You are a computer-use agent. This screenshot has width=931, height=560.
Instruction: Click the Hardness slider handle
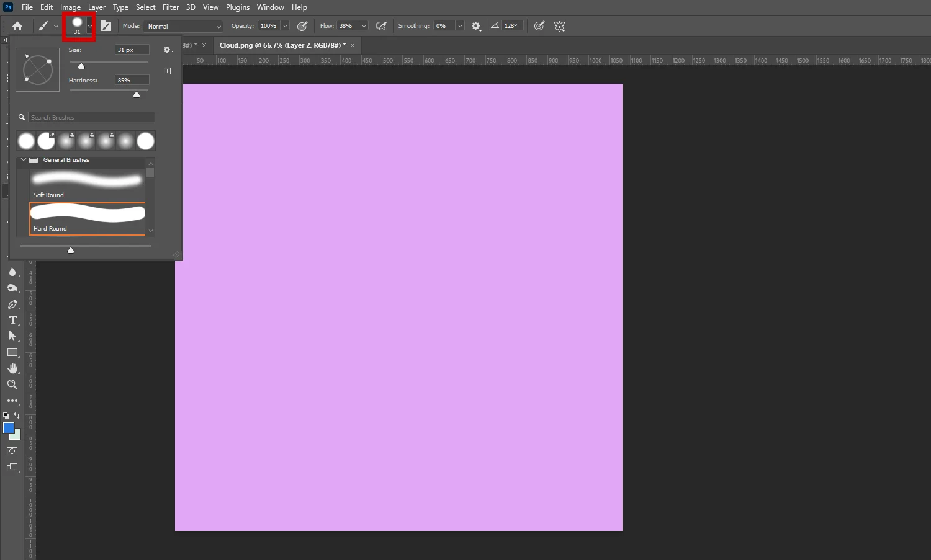137,95
